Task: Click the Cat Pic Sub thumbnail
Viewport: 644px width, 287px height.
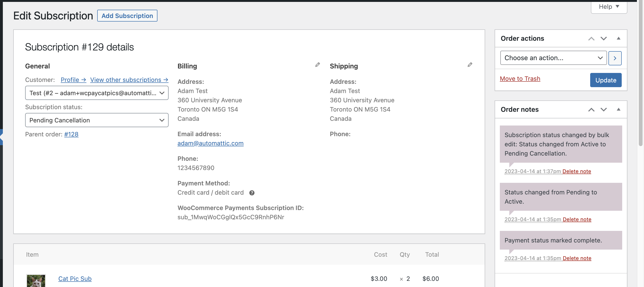Action: (x=36, y=281)
